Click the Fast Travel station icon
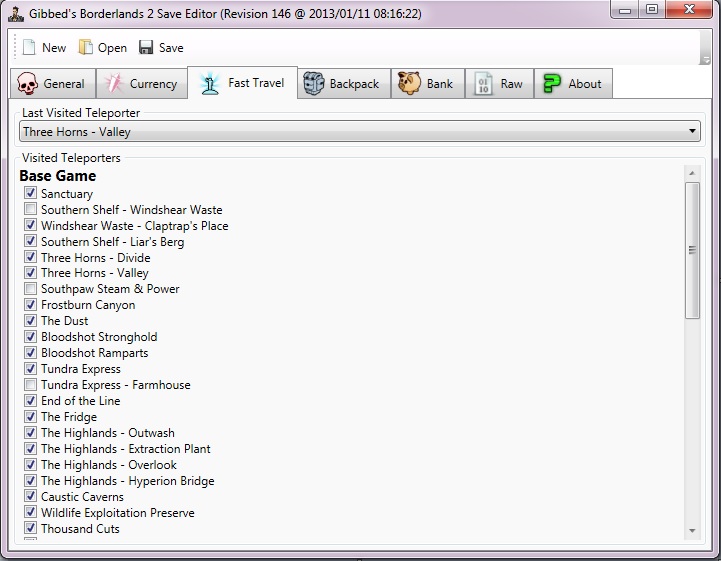 pyautogui.click(x=210, y=83)
